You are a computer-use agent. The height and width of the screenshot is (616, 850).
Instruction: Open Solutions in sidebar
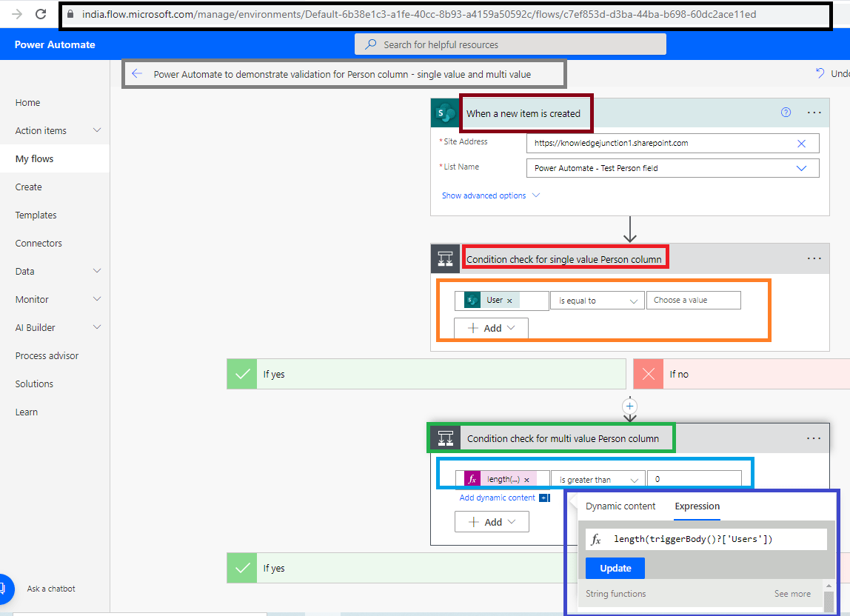(34, 384)
